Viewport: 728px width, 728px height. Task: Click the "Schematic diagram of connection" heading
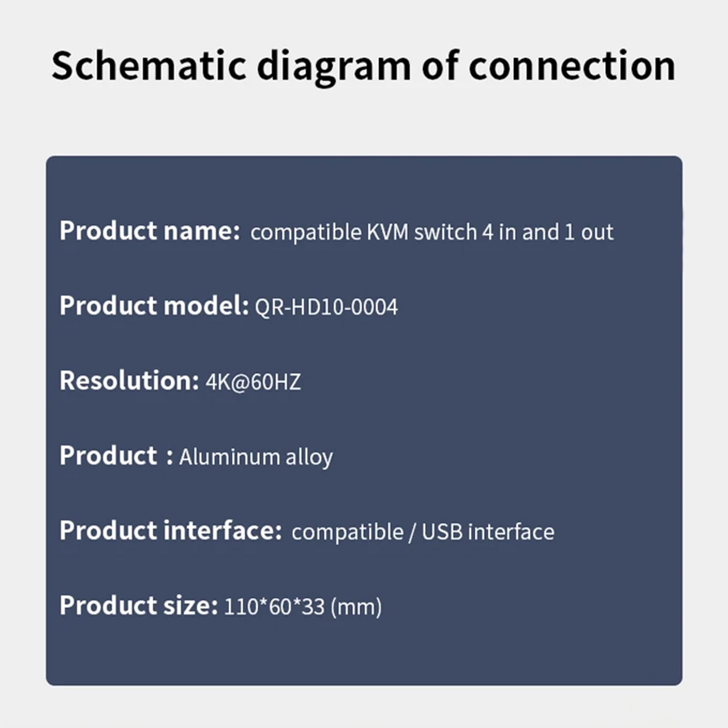pos(363,67)
